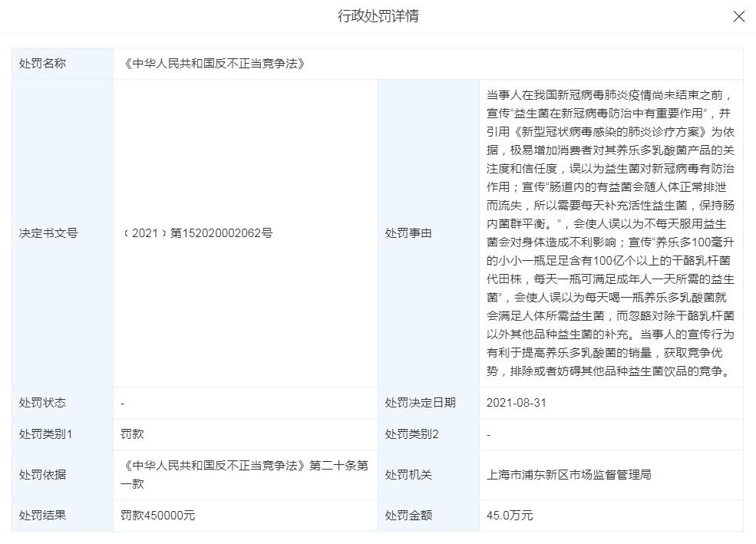This screenshot has height=544, width=756.
Task: Click the 第二十条第一款 legal basis text
Action: pyautogui.click(x=244, y=475)
